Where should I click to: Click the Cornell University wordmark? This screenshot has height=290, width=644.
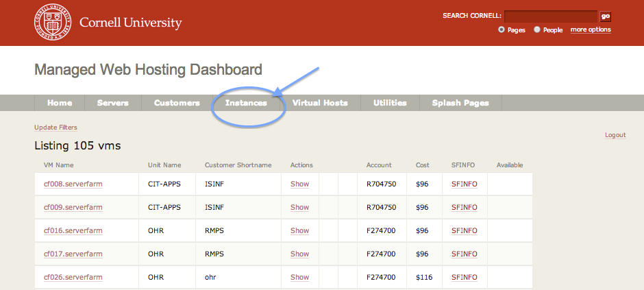[131, 22]
